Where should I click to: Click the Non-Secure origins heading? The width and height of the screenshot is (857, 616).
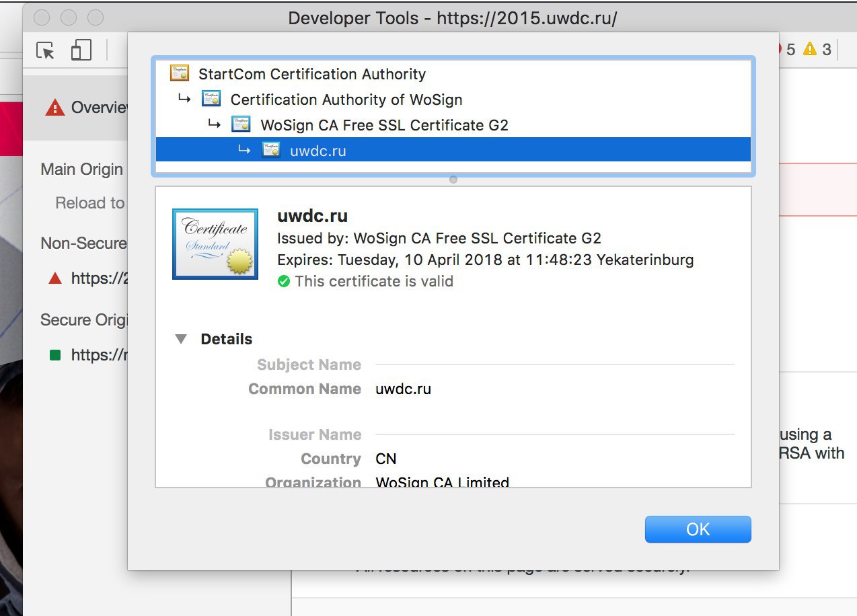click(x=84, y=243)
